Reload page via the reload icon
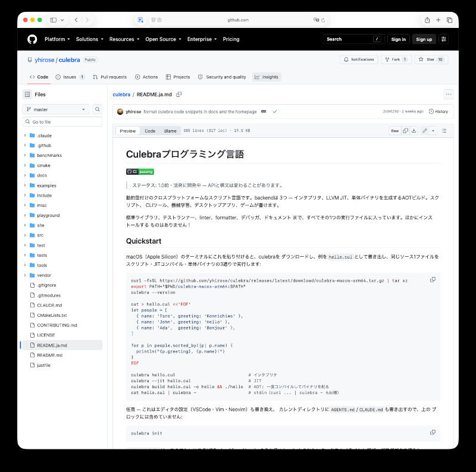Image resolution: width=476 pixels, height=472 pixels. pos(323,20)
